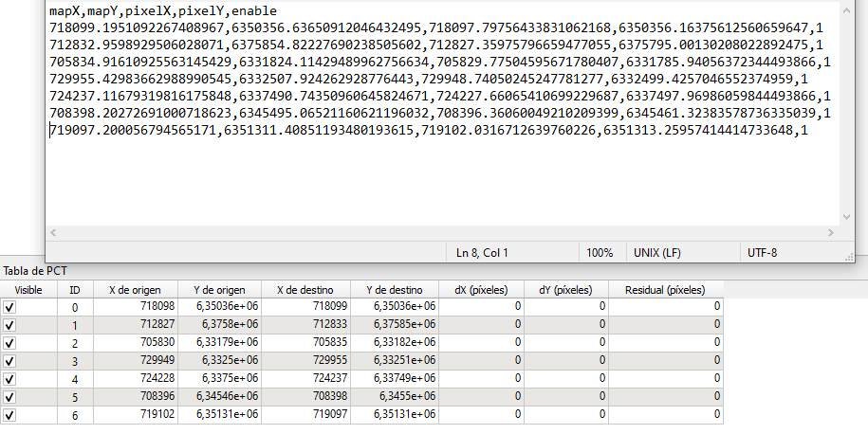Place cursor on line starting 729955.429836
This screenshot has height=434, width=868.
coord(429,80)
